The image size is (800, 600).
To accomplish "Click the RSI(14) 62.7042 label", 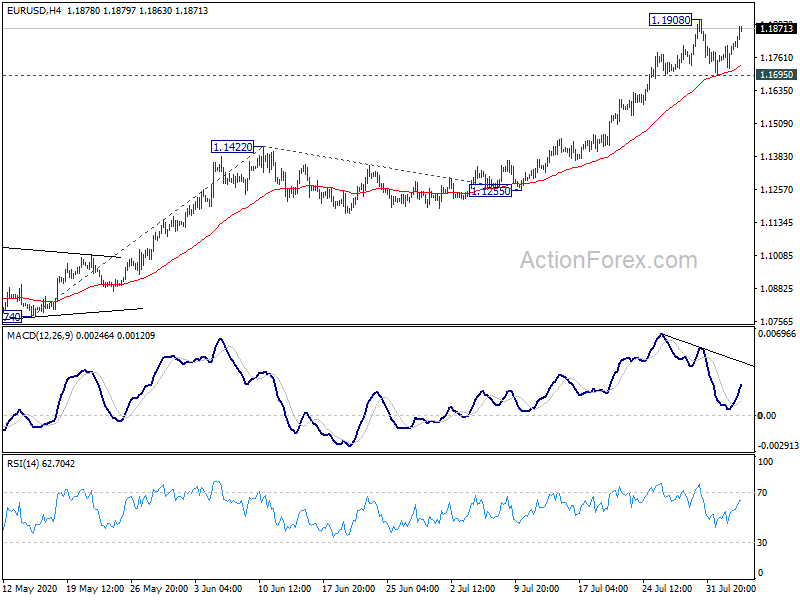I will point(41,464).
